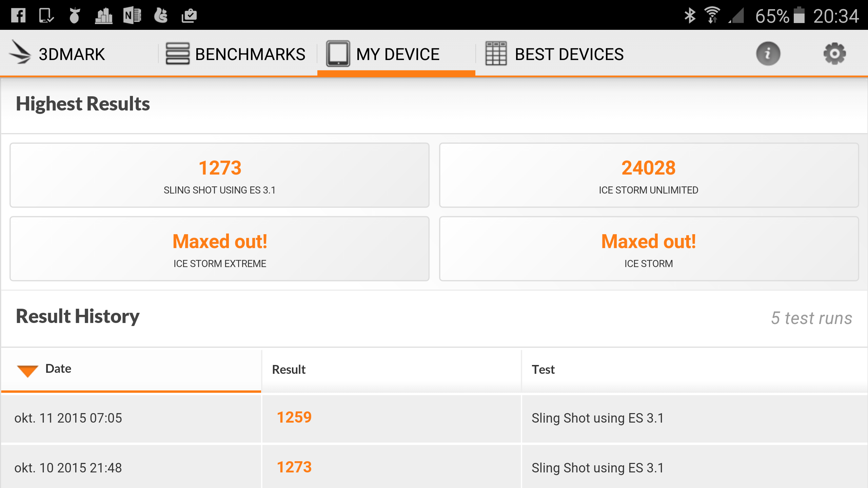Switch to the BENCHMARKS tab
Viewport: 868px width, 488px height.
[237, 54]
